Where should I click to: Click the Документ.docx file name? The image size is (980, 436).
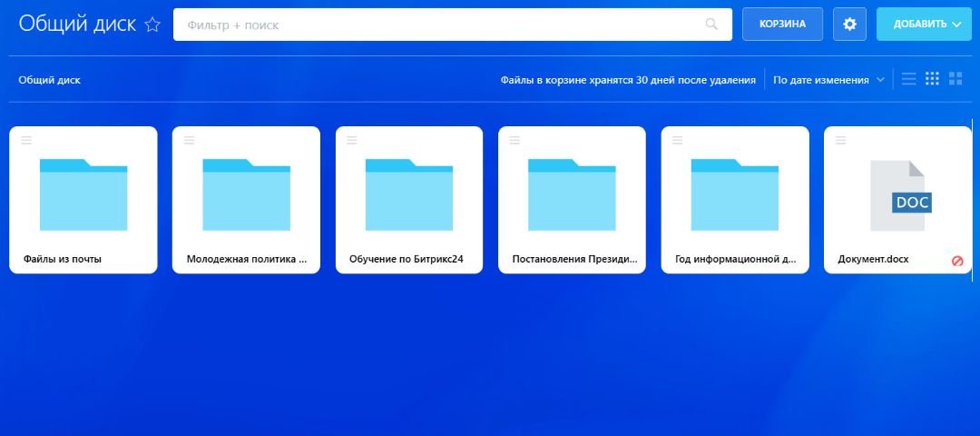point(873,259)
